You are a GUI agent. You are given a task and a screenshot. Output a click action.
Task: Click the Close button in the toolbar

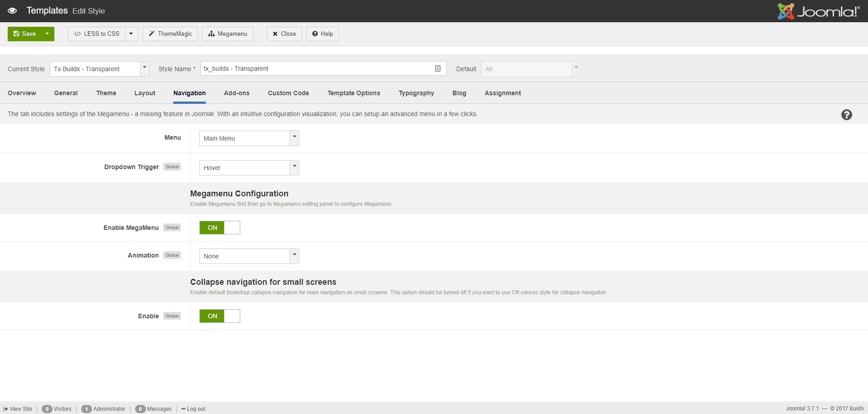click(x=284, y=34)
